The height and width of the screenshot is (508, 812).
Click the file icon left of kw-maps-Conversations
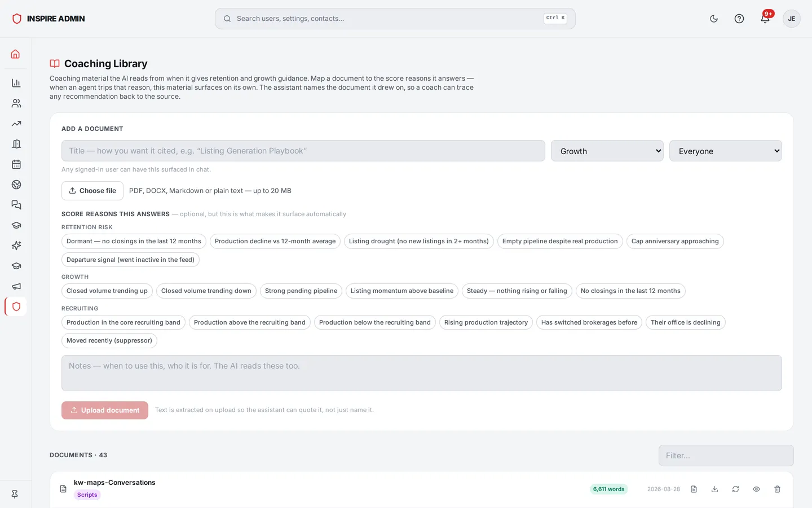tap(63, 489)
